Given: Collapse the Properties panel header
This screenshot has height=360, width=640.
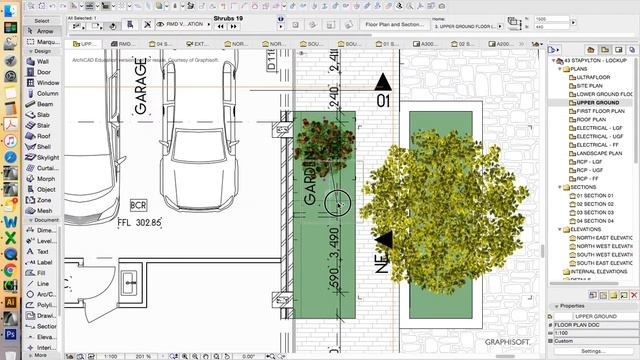Looking at the screenshot, I should (556, 306).
